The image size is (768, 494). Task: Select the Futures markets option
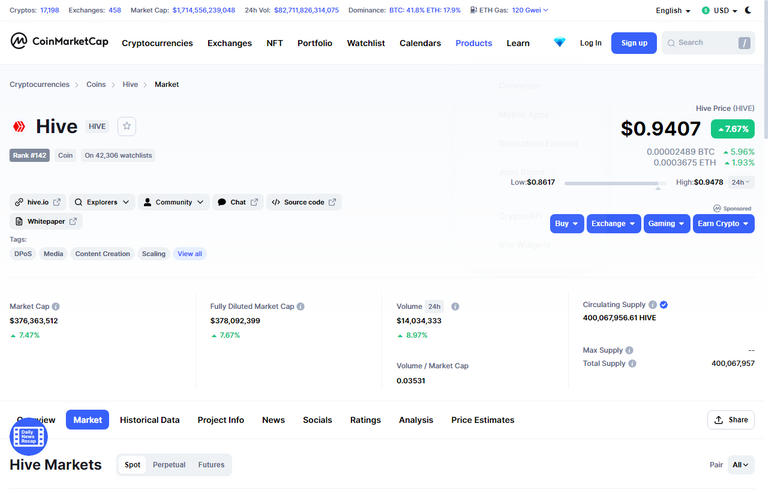coord(211,465)
